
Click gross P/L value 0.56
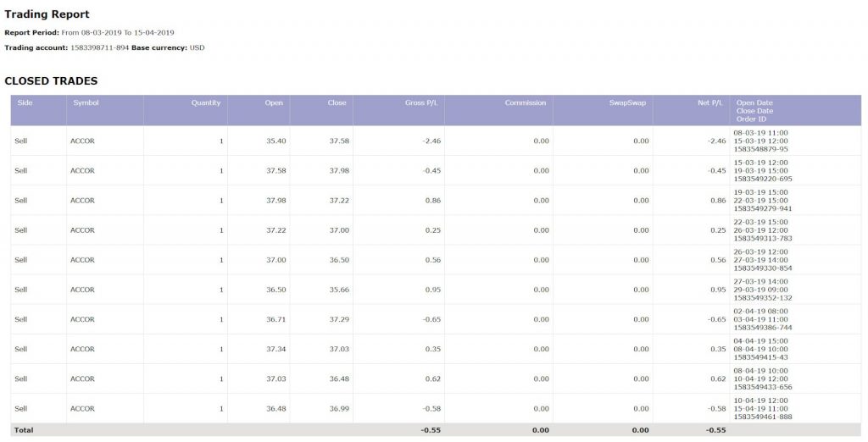[433, 261]
